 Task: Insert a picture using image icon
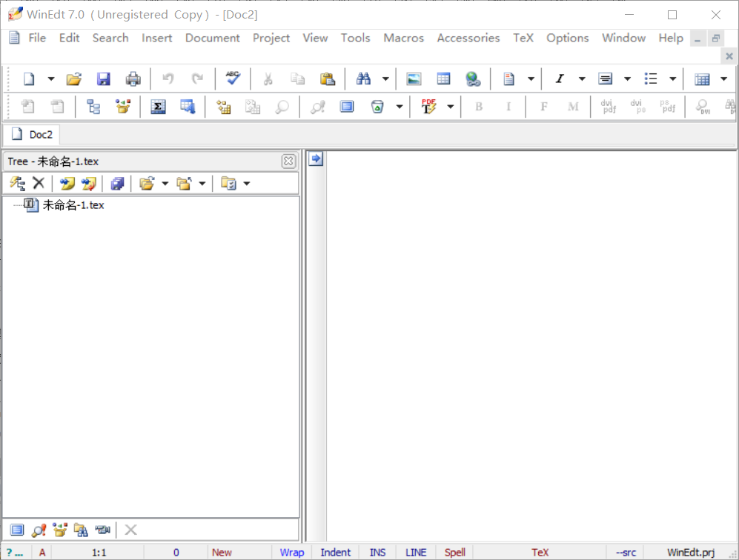[414, 79]
